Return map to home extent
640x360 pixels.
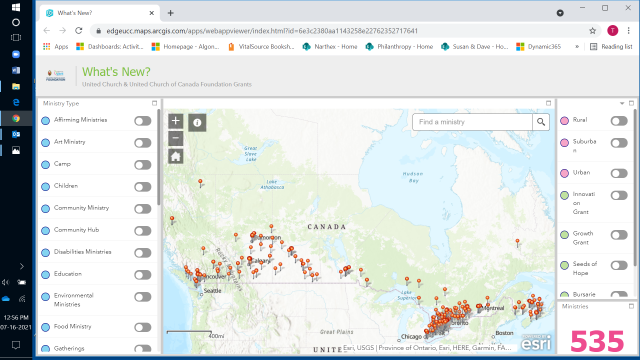(x=176, y=156)
